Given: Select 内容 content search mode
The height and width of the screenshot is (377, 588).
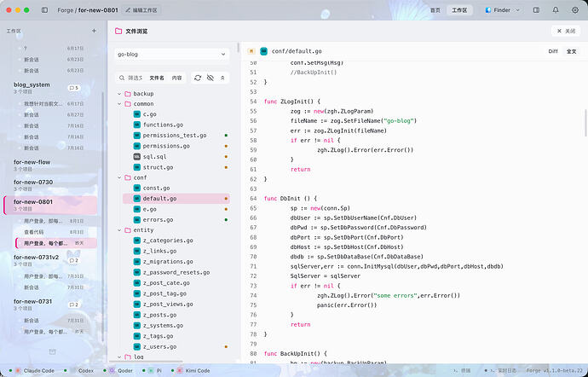Looking at the screenshot, I should pyautogui.click(x=176, y=78).
